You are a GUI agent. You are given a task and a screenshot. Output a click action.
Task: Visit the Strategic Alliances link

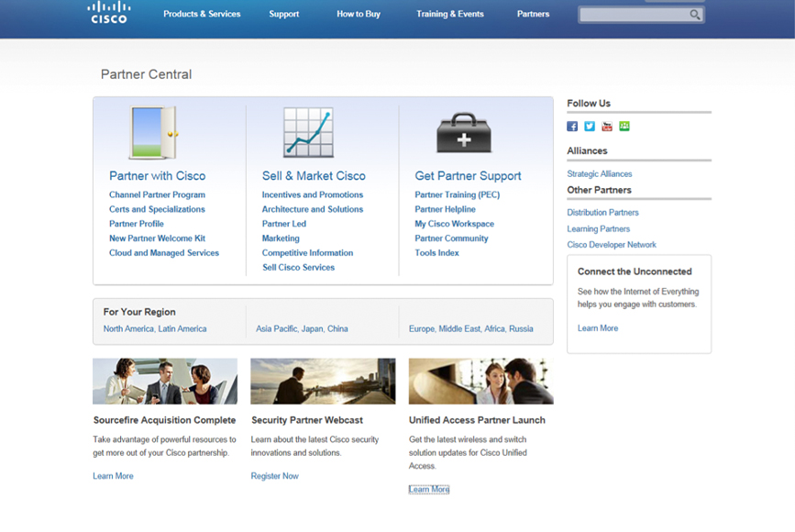pyautogui.click(x=600, y=174)
